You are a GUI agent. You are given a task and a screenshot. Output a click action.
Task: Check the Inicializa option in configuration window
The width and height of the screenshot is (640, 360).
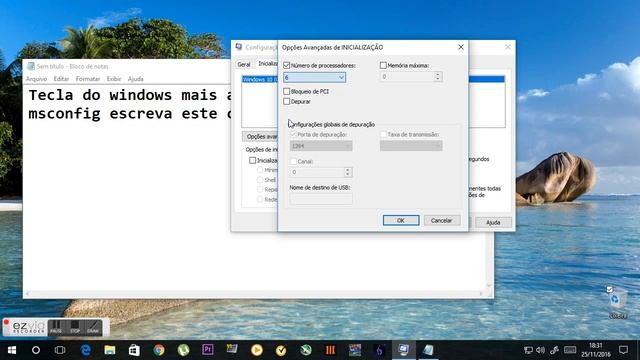click(x=253, y=160)
